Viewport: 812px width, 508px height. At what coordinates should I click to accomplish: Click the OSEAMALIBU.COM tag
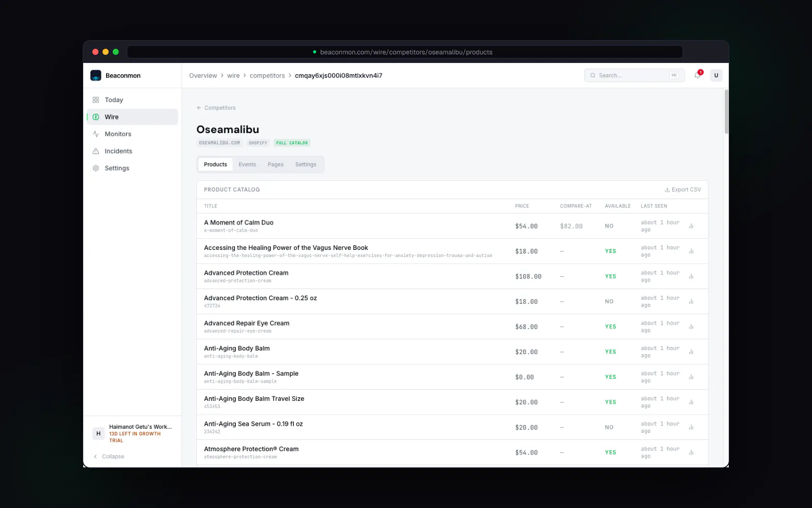point(219,143)
